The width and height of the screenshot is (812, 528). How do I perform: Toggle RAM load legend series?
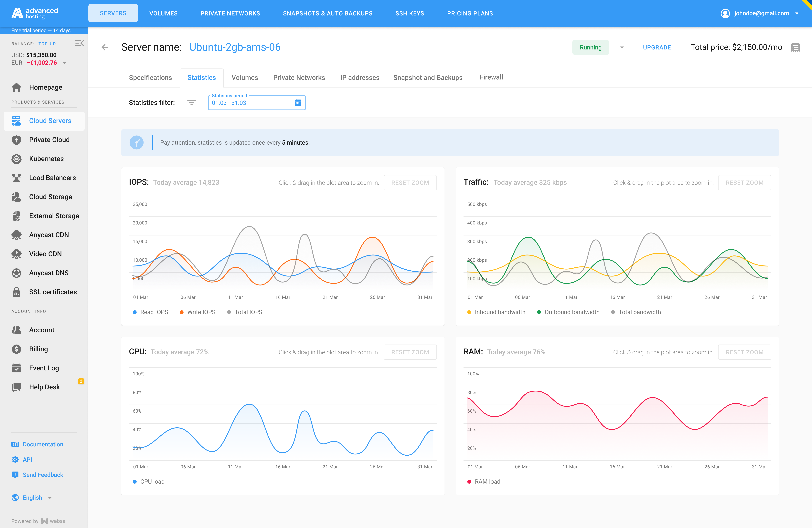[484, 482]
